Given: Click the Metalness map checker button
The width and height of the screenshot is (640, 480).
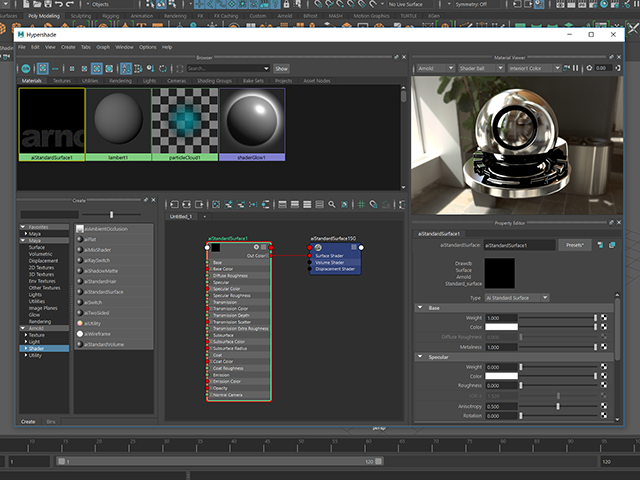Looking at the screenshot, I should click(x=604, y=347).
